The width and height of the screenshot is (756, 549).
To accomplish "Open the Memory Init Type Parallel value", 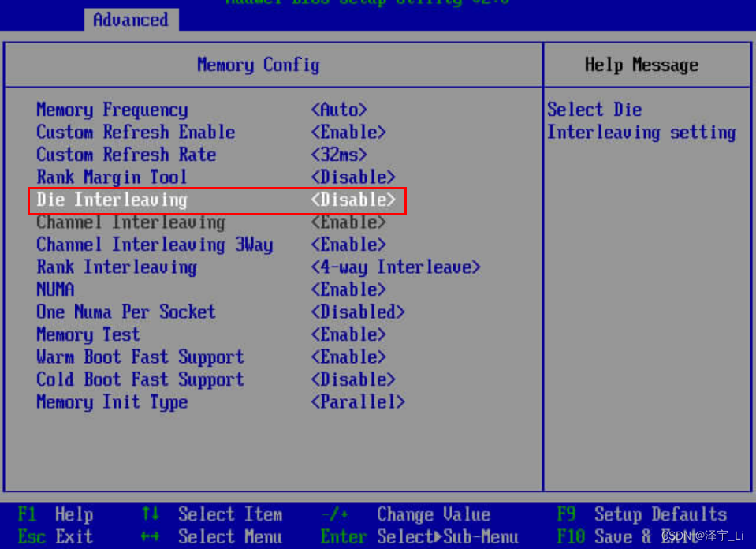I will [x=358, y=401].
